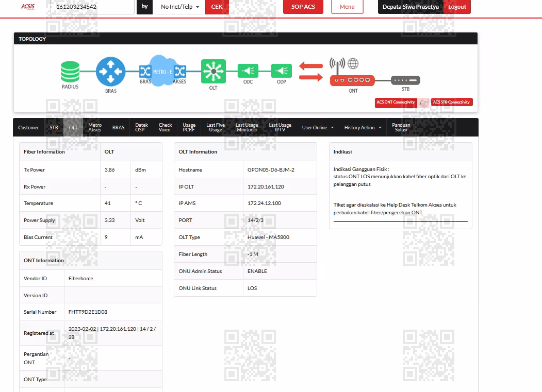Click the Logout button
The height and width of the screenshot is (392, 542).
(x=457, y=7)
